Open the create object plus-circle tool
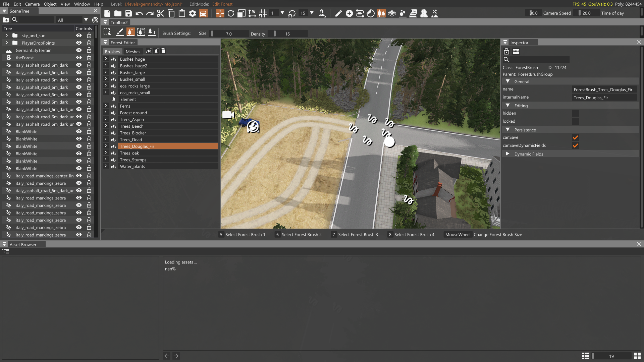 349,13
